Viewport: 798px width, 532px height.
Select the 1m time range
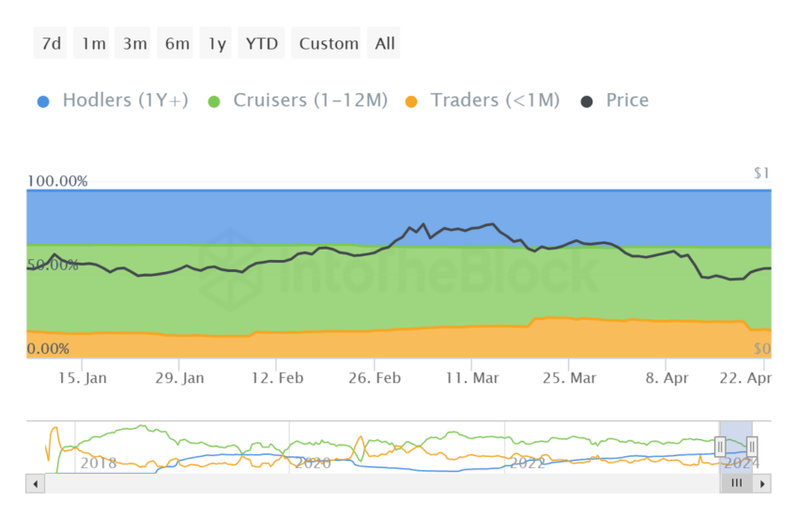coord(93,43)
